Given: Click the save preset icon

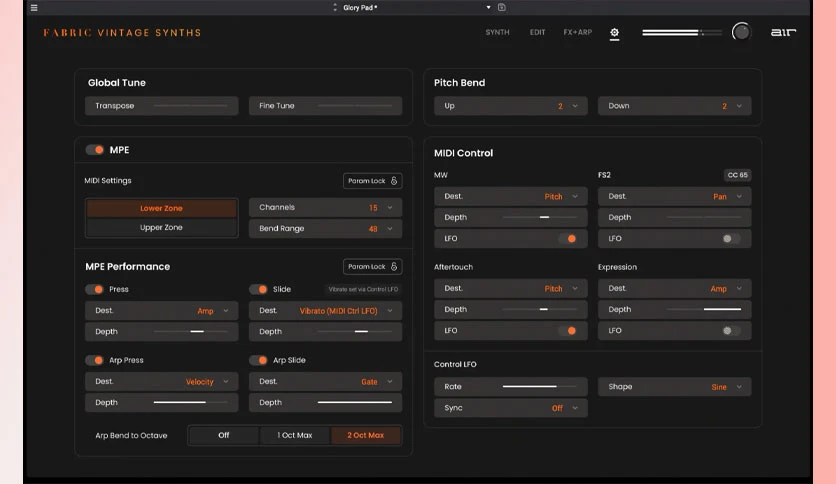Looking at the screenshot, I should tap(502, 7).
